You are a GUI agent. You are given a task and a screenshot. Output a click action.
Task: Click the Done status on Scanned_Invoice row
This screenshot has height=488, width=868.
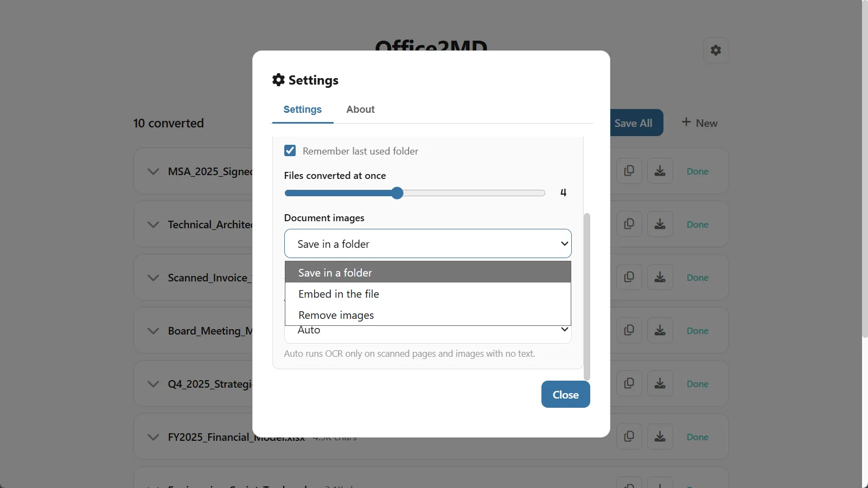pyautogui.click(x=698, y=278)
